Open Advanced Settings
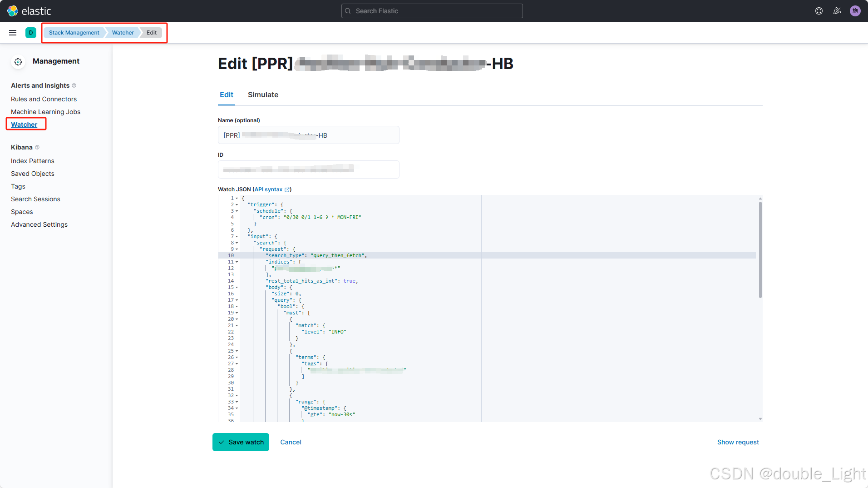 point(39,224)
